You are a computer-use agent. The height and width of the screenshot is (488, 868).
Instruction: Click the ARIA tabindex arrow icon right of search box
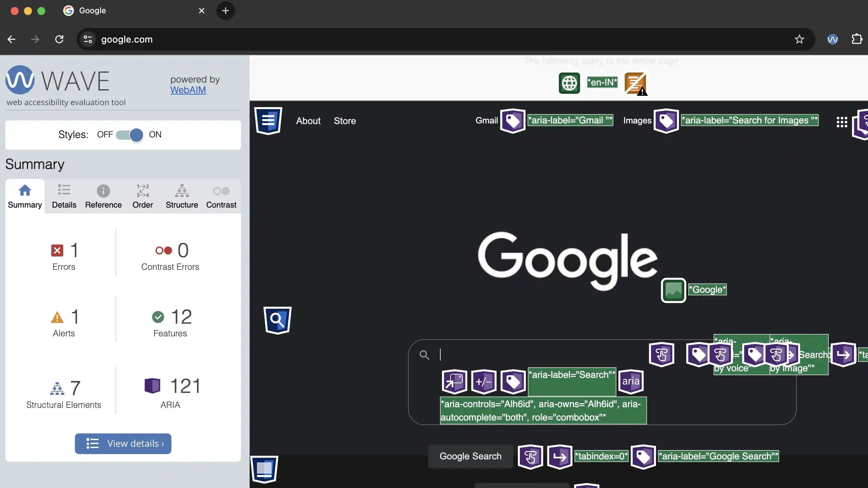(x=843, y=354)
